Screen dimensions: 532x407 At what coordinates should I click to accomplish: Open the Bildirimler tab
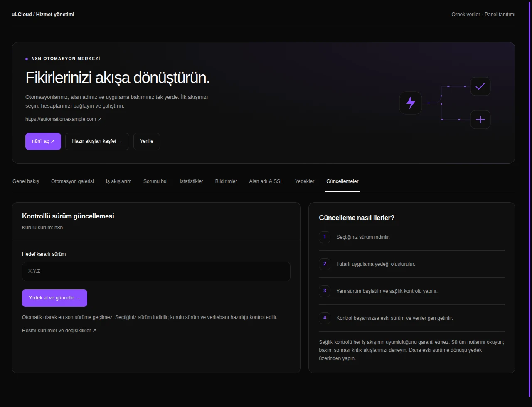(x=226, y=181)
